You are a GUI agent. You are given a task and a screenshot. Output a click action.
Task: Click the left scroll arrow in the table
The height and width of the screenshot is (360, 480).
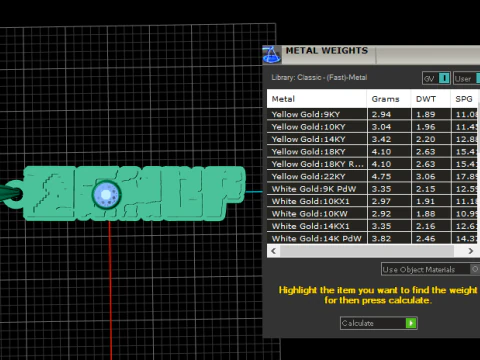pos(273,251)
